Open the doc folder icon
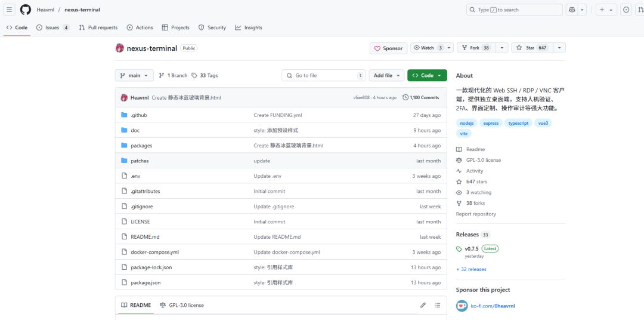This screenshot has height=320, width=644. (x=124, y=130)
